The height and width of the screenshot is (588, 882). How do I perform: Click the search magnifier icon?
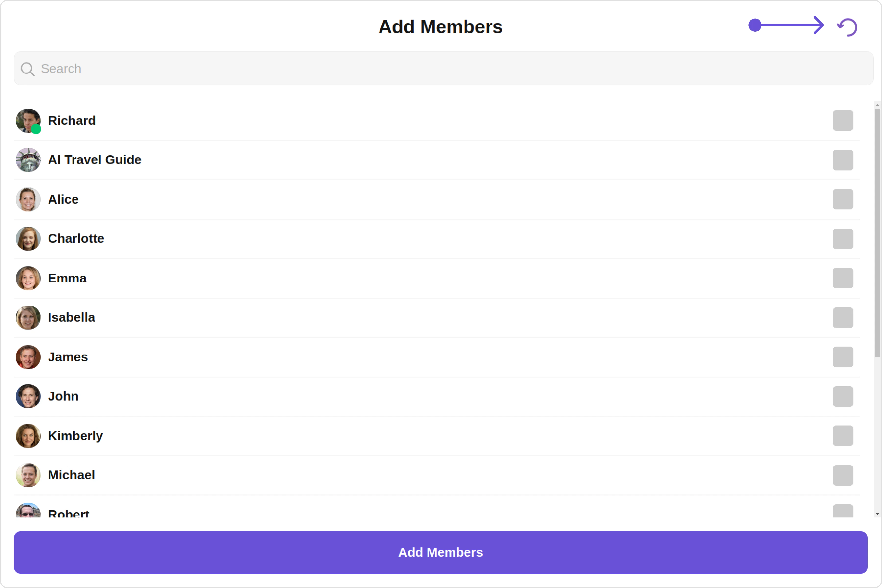(x=27, y=69)
